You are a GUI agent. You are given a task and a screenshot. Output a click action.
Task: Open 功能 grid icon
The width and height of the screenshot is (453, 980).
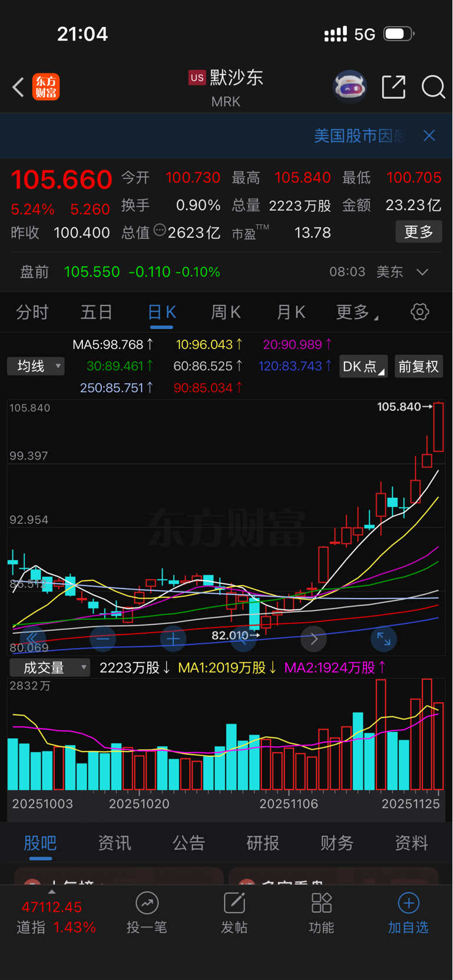pyautogui.click(x=322, y=903)
